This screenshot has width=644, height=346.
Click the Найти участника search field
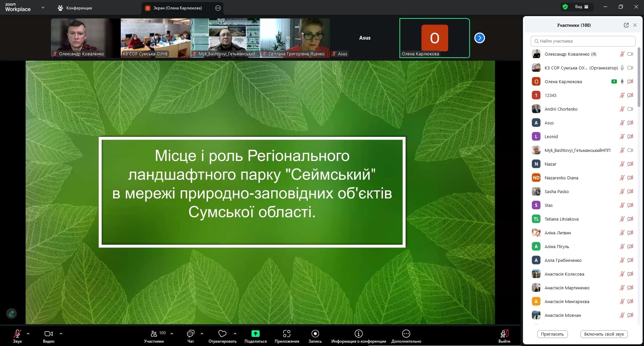(x=583, y=41)
